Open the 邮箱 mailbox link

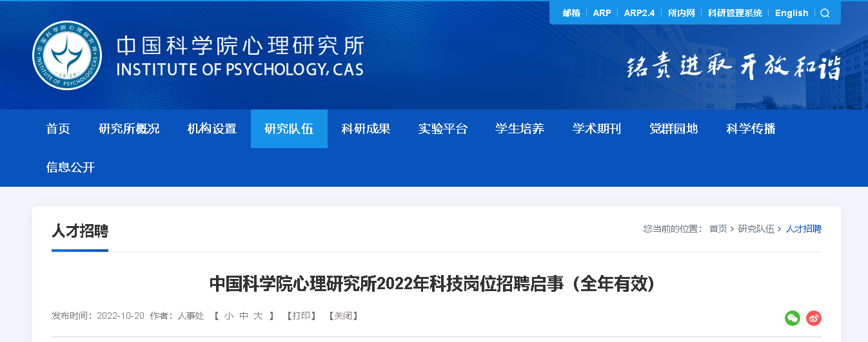571,13
